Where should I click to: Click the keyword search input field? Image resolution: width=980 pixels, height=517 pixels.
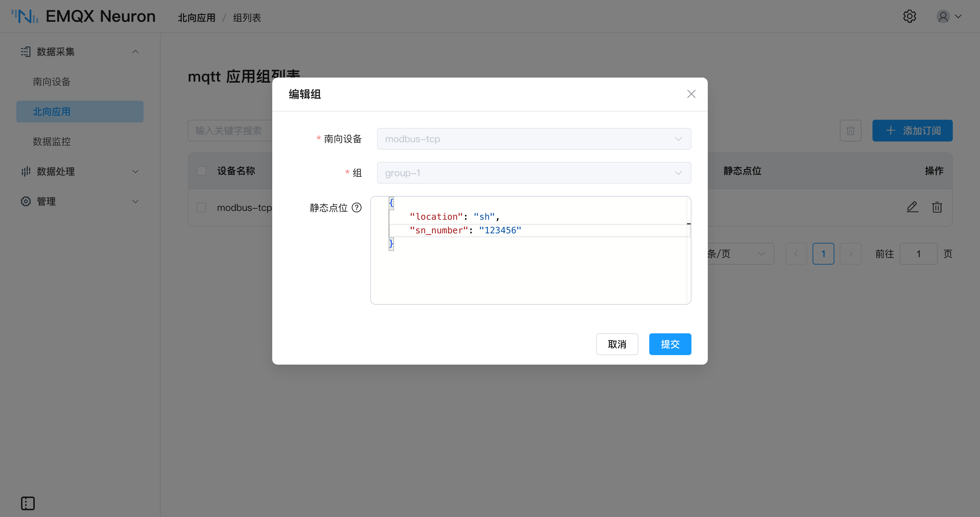[230, 131]
